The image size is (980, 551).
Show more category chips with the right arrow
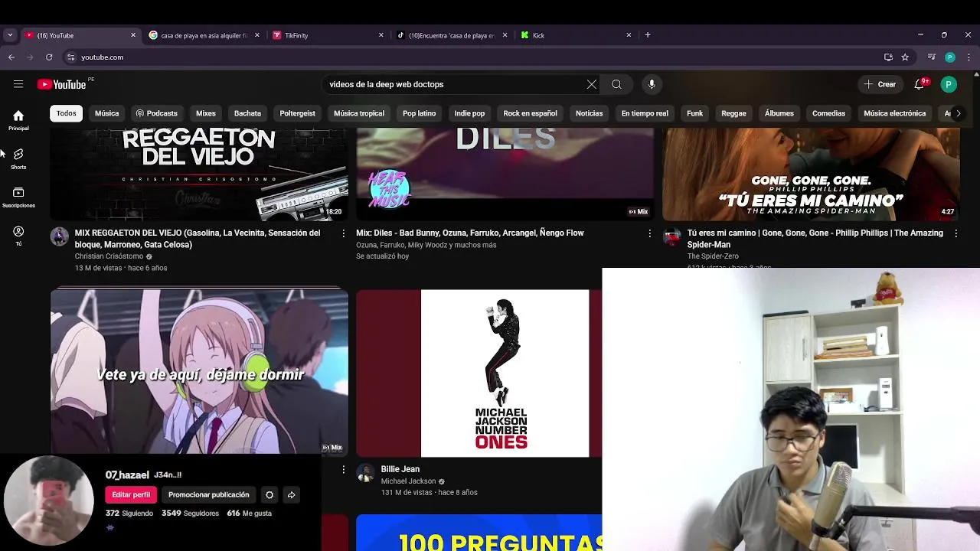pyautogui.click(x=958, y=113)
